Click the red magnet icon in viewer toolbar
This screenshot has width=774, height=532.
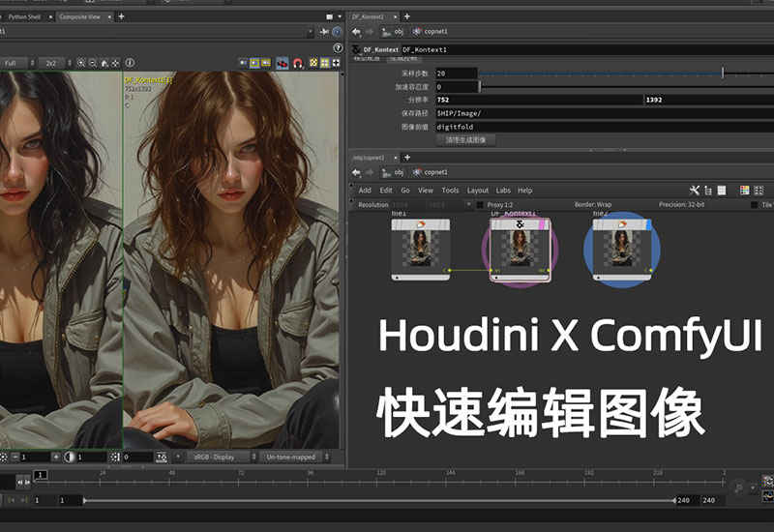(x=298, y=63)
